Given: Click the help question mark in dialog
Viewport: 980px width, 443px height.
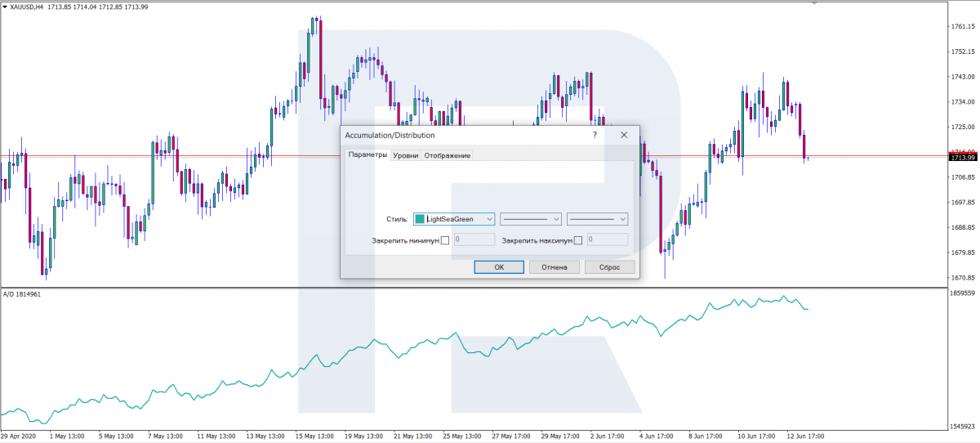Looking at the screenshot, I should point(595,135).
